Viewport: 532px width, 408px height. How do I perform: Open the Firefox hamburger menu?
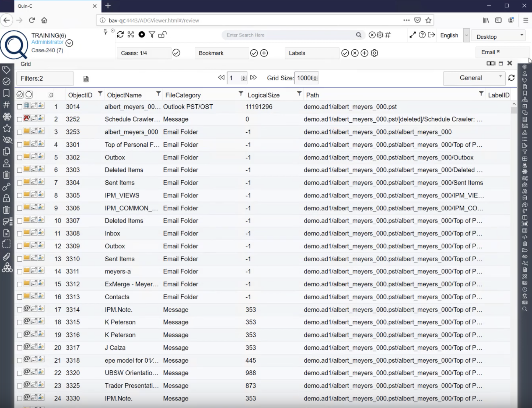tap(526, 20)
